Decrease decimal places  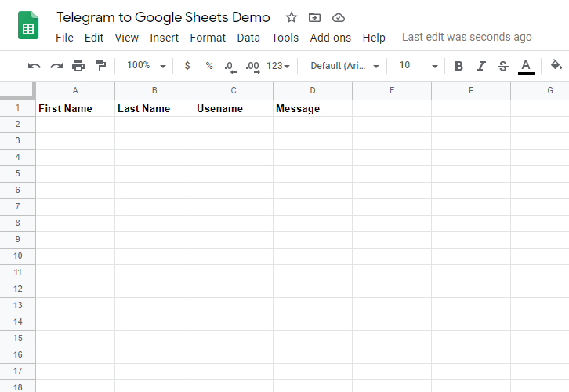click(x=230, y=67)
